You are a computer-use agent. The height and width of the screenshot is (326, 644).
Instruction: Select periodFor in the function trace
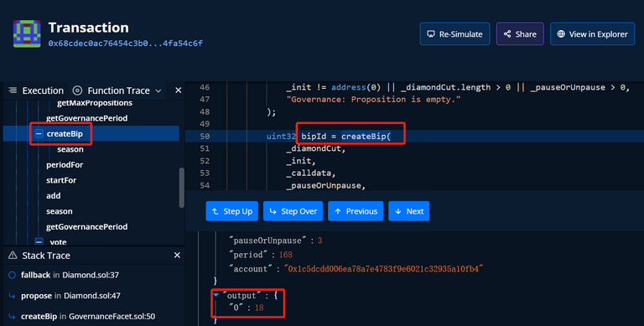65,164
